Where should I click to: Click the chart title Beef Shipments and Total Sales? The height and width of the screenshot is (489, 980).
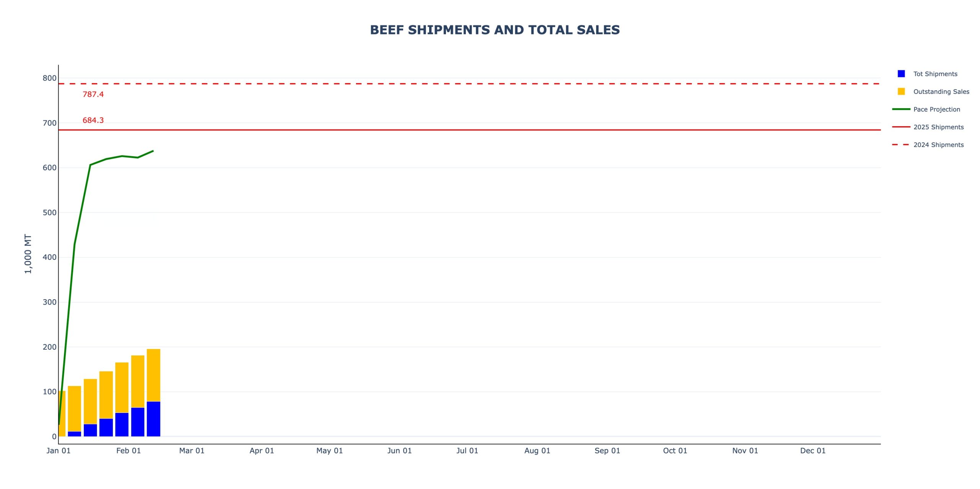point(495,30)
